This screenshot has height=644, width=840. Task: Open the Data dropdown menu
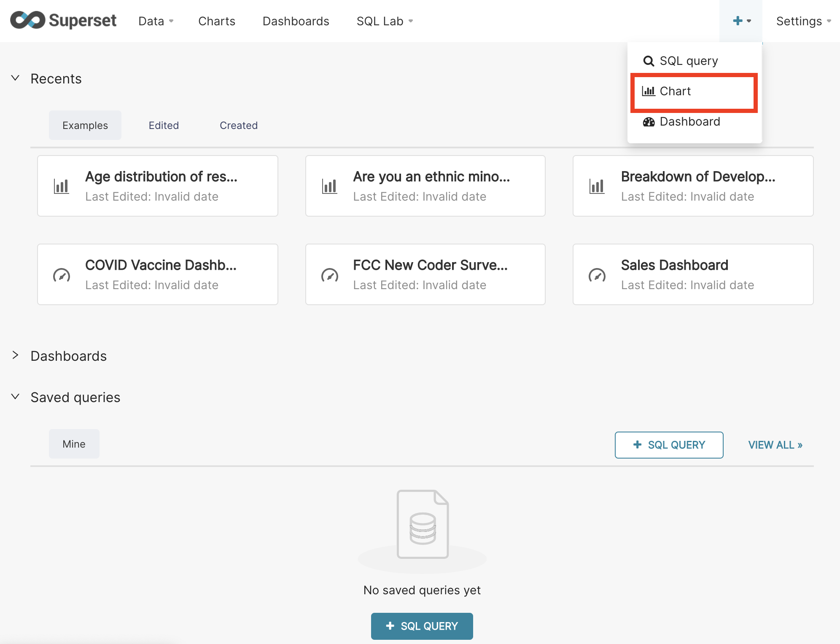point(156,21)
